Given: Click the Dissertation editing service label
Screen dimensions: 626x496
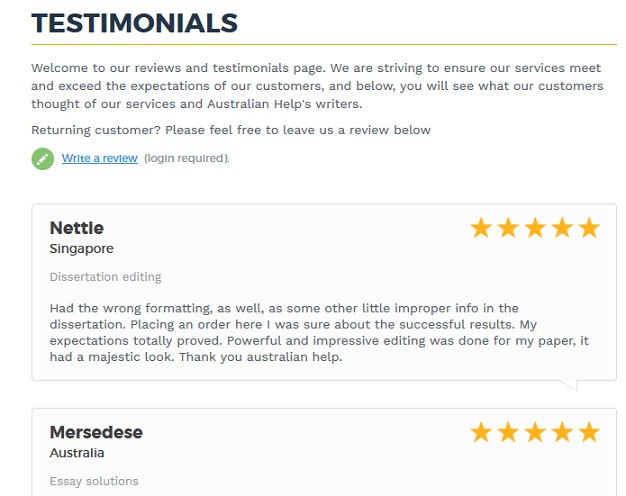Looking at the screenshot, I should coord(105,277).
